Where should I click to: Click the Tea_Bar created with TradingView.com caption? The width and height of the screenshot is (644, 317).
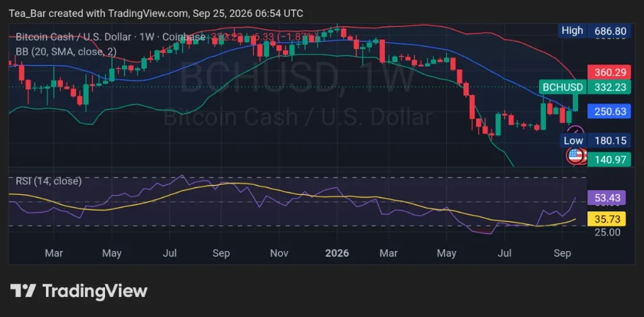point(156,13)
